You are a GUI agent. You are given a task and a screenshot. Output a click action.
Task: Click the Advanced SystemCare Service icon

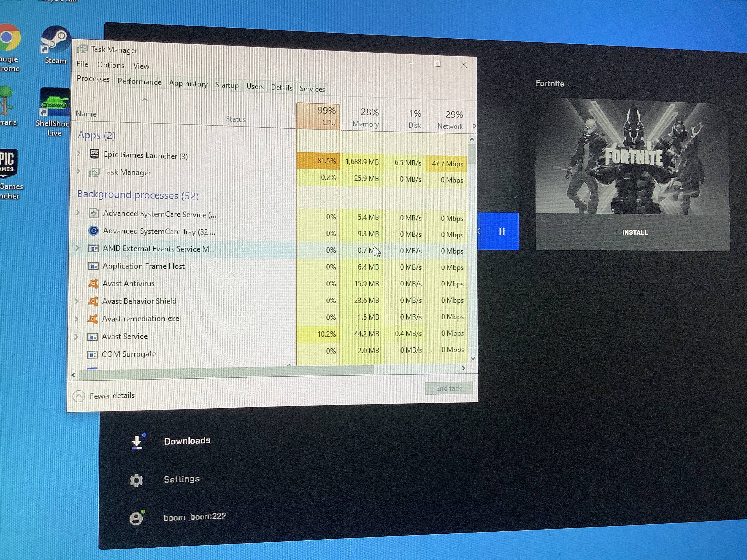(94, 213)
